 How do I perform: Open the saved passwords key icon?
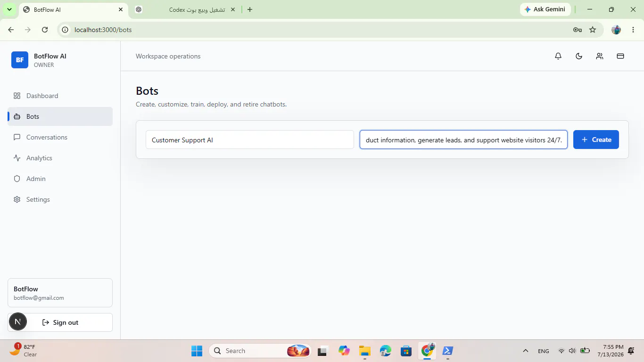578,30
